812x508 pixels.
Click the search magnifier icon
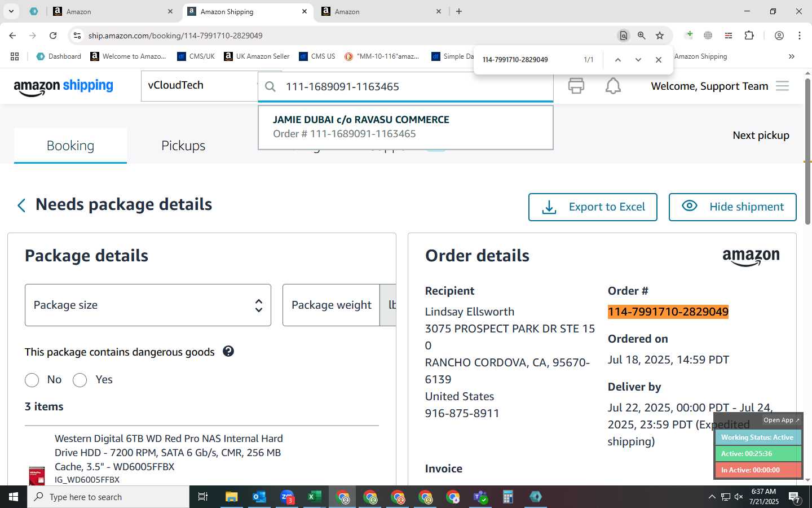[271, 86]
